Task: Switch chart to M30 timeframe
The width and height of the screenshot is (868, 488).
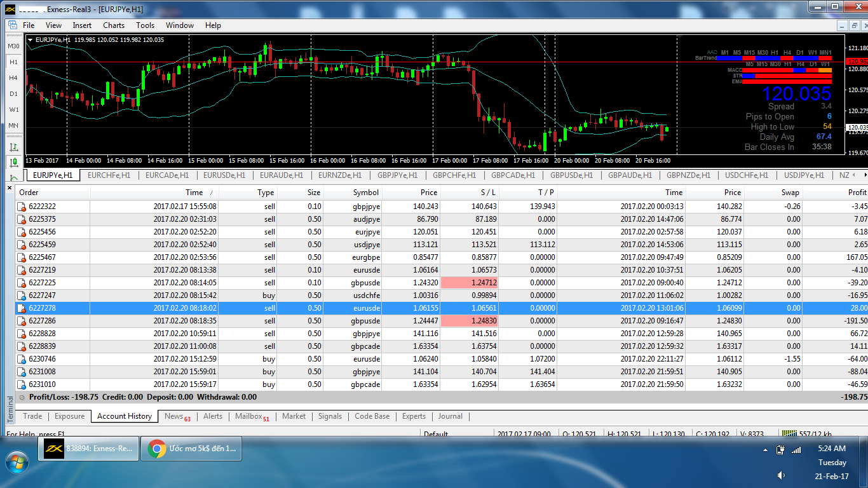Action: click(x=13, y=46)
